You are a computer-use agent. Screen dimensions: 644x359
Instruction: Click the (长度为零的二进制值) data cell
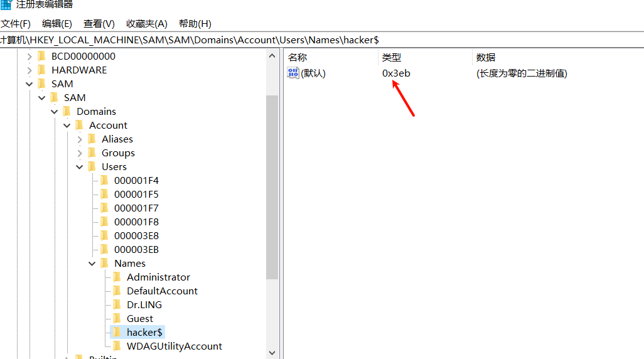coord(522,73)
